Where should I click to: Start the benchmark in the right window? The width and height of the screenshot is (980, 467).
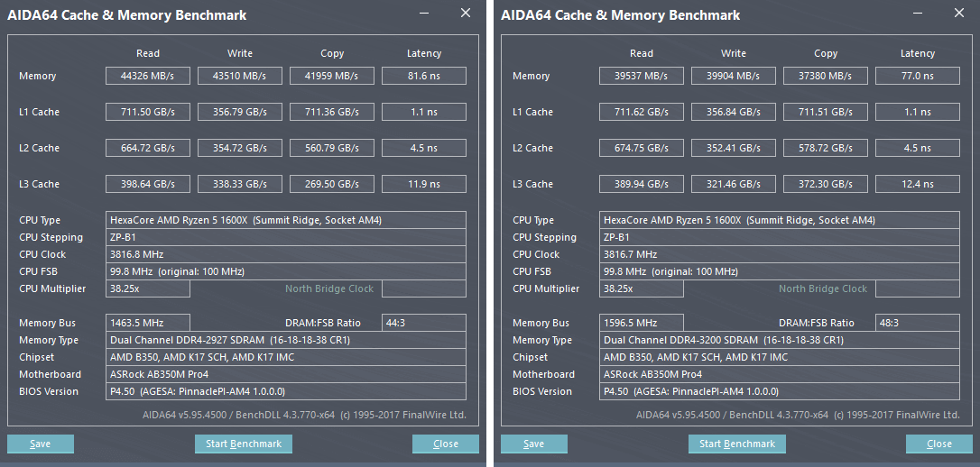737,444
